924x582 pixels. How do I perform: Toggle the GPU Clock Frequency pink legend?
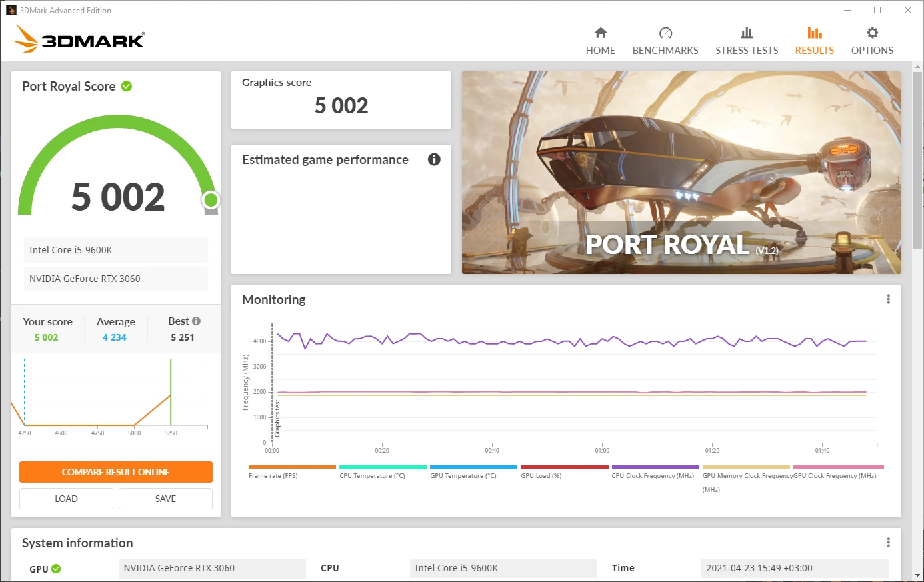838,472
